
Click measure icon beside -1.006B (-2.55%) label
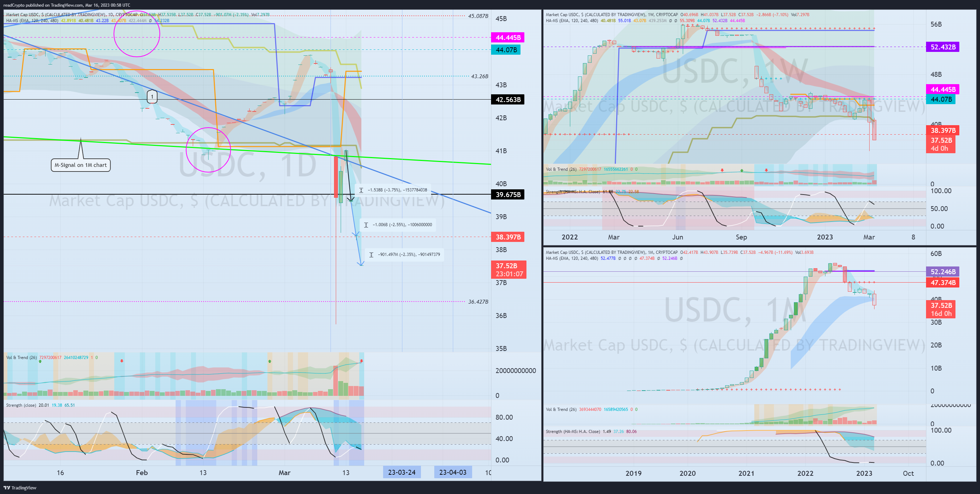point(366,225)
